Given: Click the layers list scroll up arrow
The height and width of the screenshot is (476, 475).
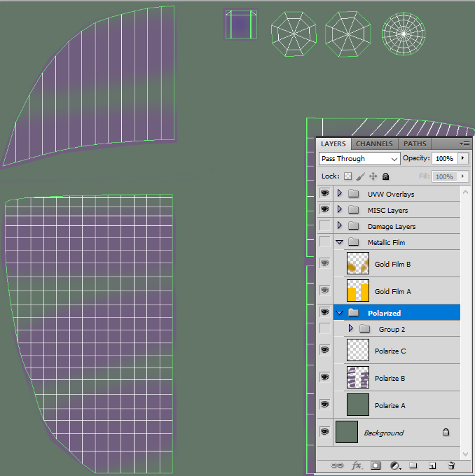Looking at the screenshot, I should point(465,192).
